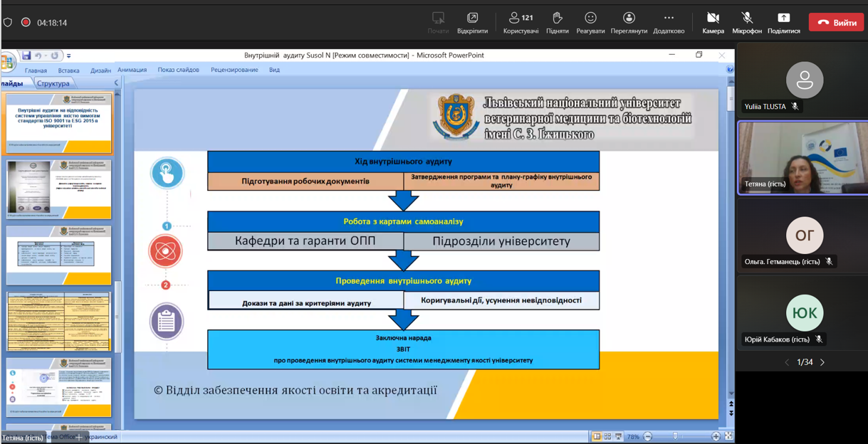Screen dimensions: 868x444
Task: Click the zoom slider handle
Action: 675,437
